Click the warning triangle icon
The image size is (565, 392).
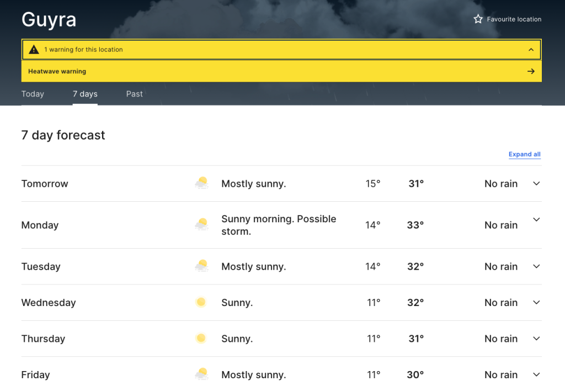[x=34, y=50]
